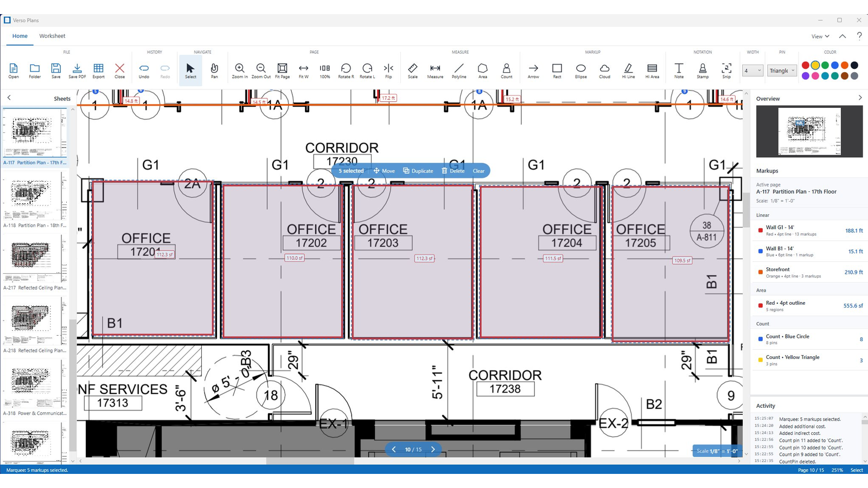This screenshot has height=488, width=868.
Task: Fit page width with Fit W
Action: pos(303,70)
